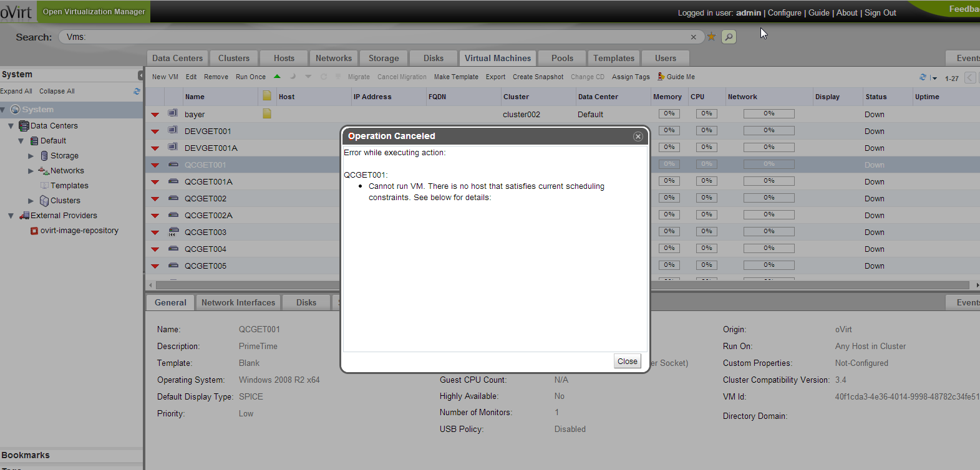This screenshot has width=980, height=470.
Task: Click the green Run VM arrow icon
Action: click(x=277, y=77)
